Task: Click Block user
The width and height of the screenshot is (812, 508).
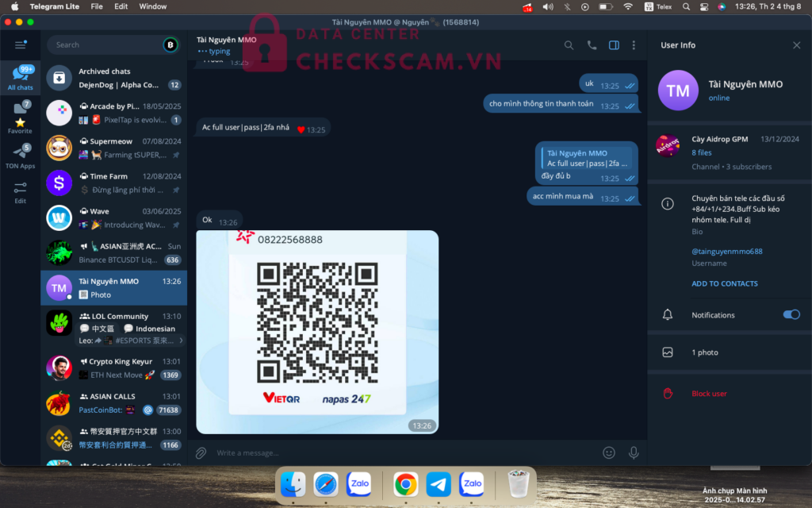Action: (x=709, y=394)
